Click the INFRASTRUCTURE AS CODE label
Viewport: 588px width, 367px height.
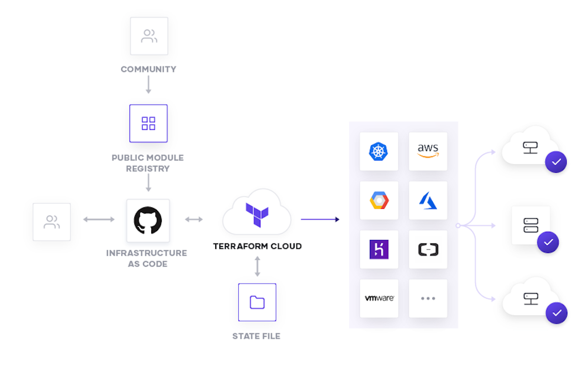pos(146,259)
